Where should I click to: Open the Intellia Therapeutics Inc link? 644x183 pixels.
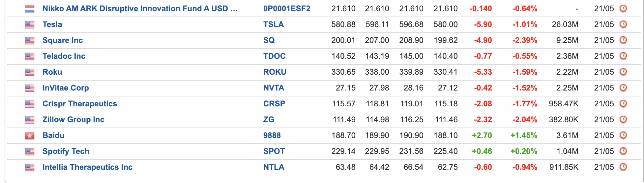click(87, 167)
